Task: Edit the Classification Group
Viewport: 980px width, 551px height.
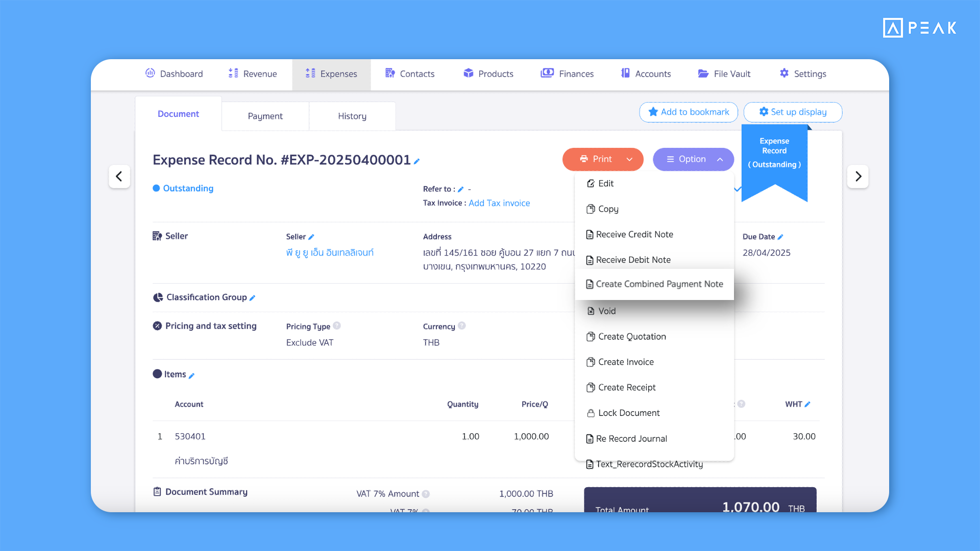Action: 252,297
